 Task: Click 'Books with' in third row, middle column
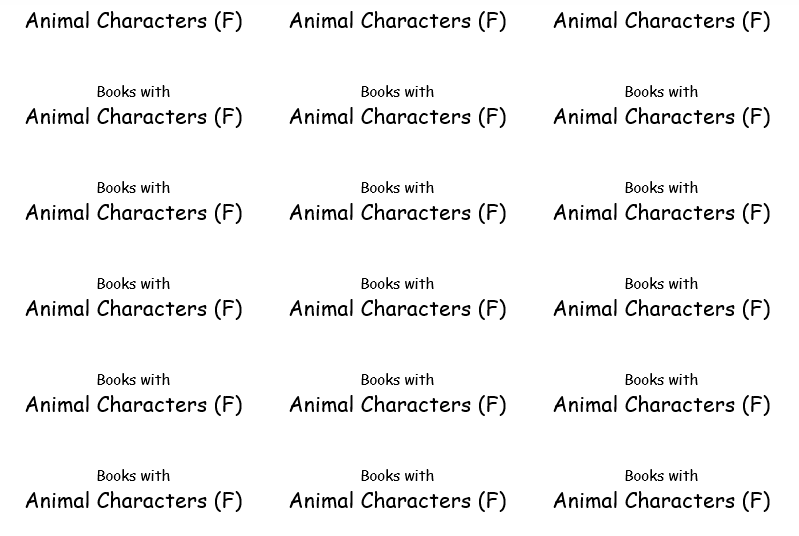[x=397, y=188]
